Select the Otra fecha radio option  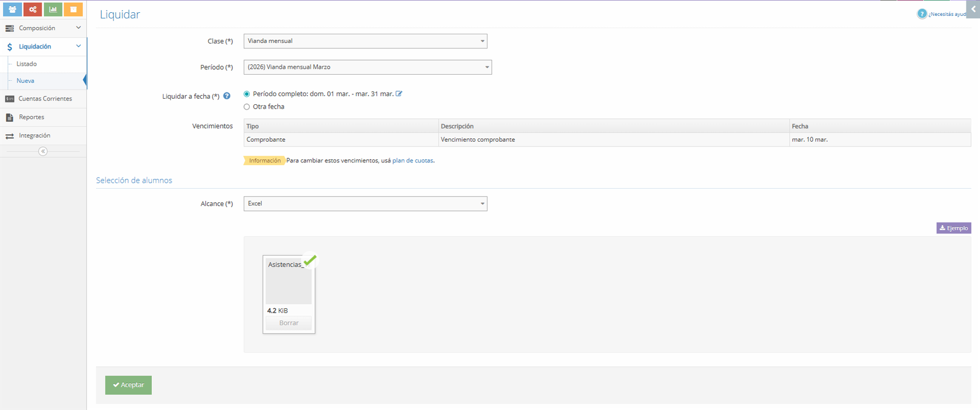click(x=247, y=107)
